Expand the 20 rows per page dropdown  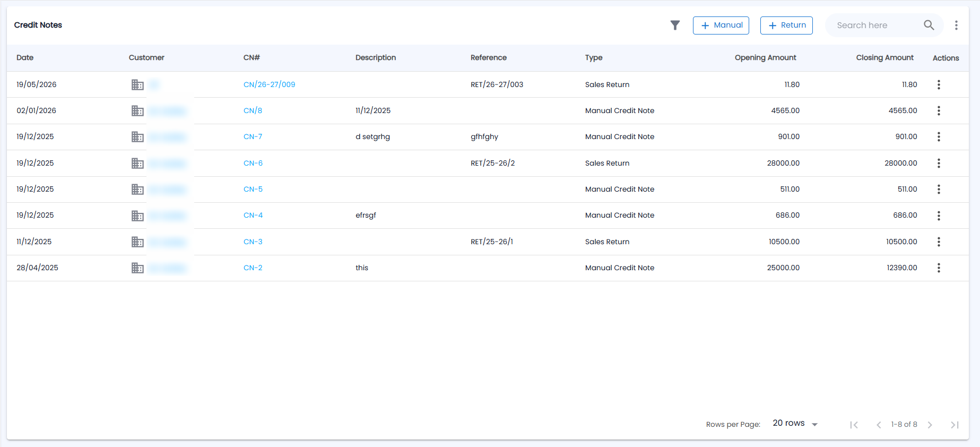point(795,423)
